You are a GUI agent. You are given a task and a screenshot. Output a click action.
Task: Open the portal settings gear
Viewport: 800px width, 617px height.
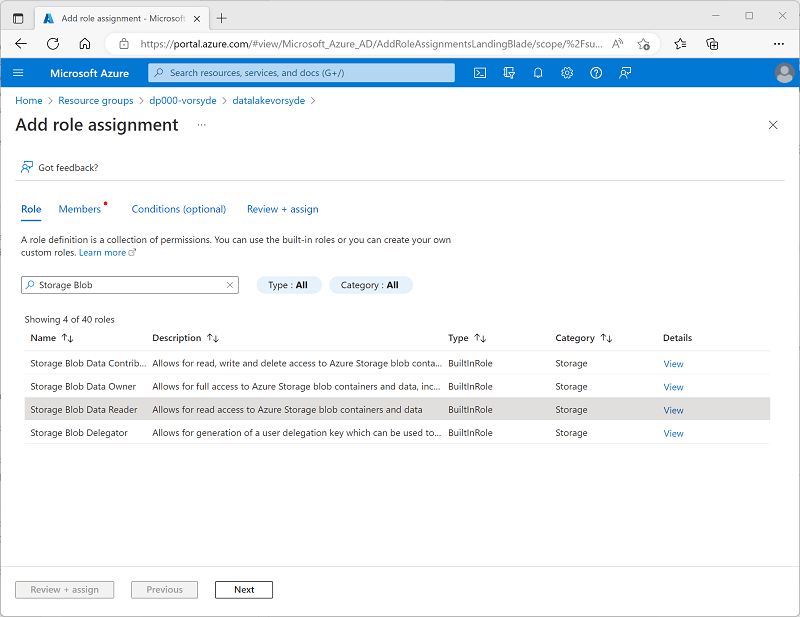point(567,73)
